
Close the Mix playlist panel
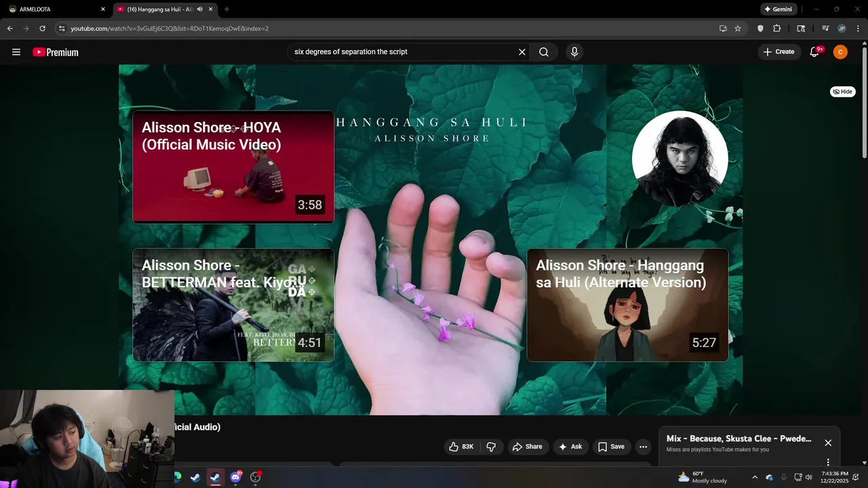click(828, 443)
